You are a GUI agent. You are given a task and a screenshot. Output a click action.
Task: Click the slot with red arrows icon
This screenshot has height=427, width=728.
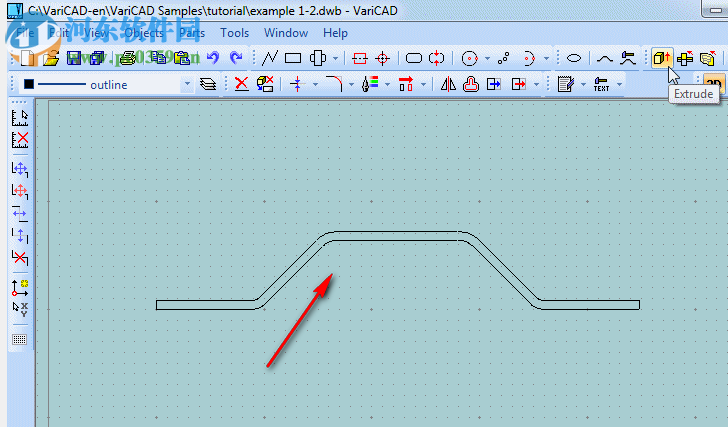tap(436, 58)
